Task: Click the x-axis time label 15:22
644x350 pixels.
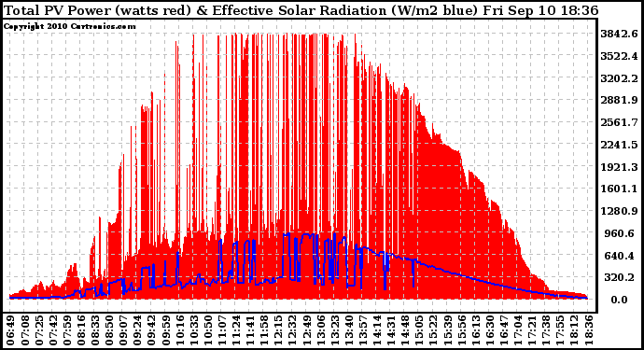Action: coord(433,330)
